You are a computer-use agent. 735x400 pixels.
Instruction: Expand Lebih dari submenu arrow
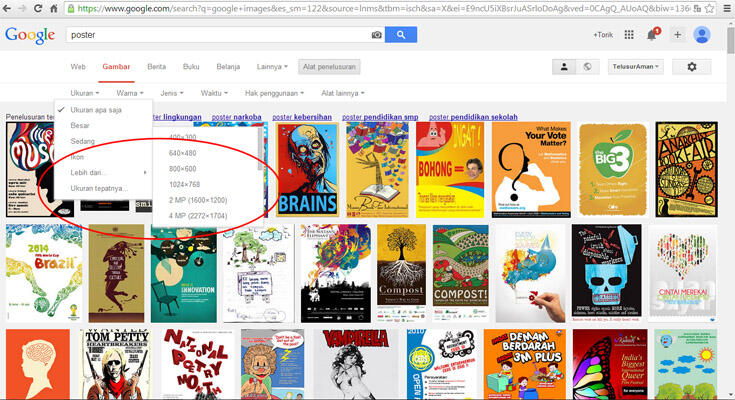[x=145, y=173]
